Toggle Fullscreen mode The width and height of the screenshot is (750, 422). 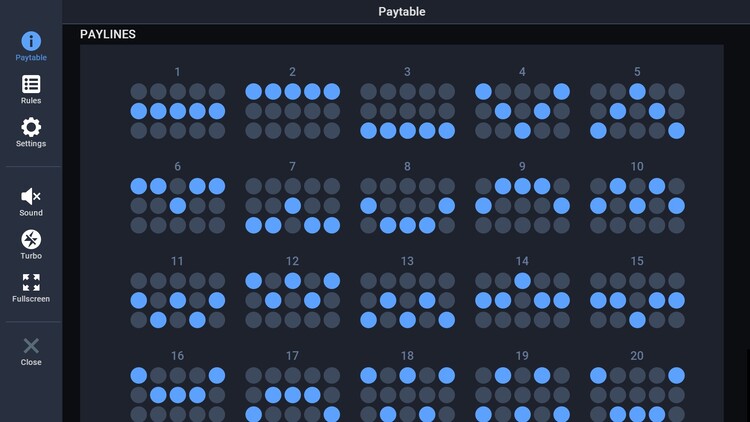31,283
